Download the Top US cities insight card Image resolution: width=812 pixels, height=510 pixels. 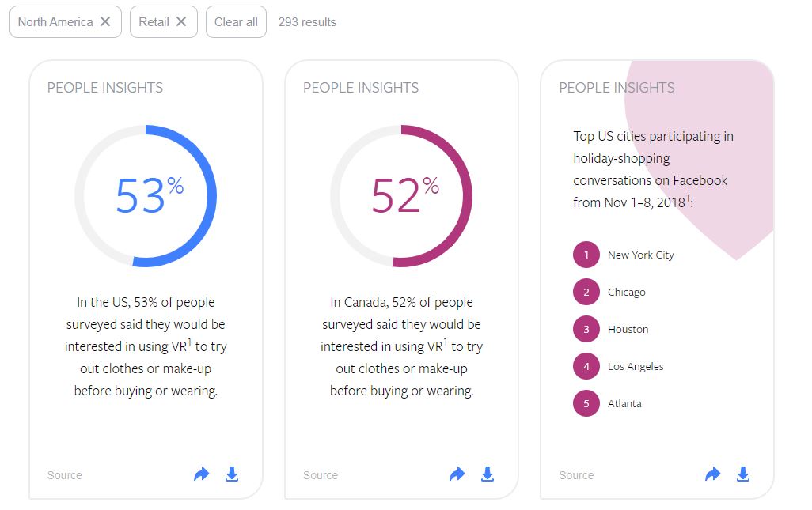[743, 474]
